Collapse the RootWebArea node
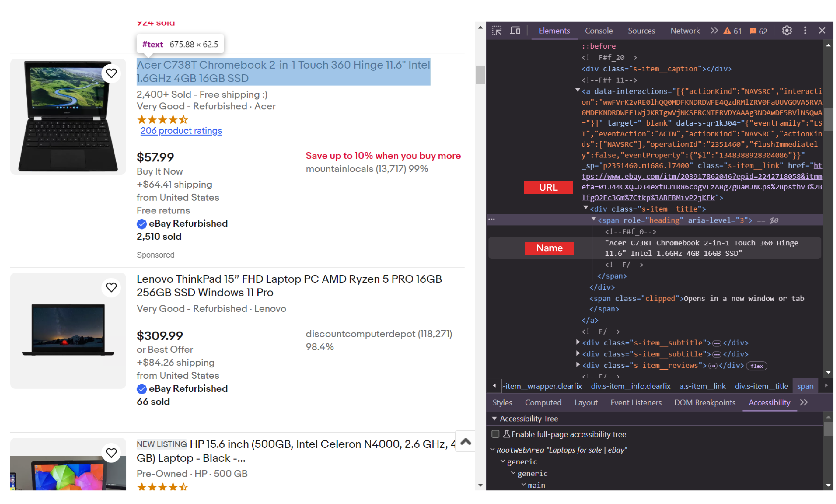 point(492,449)
